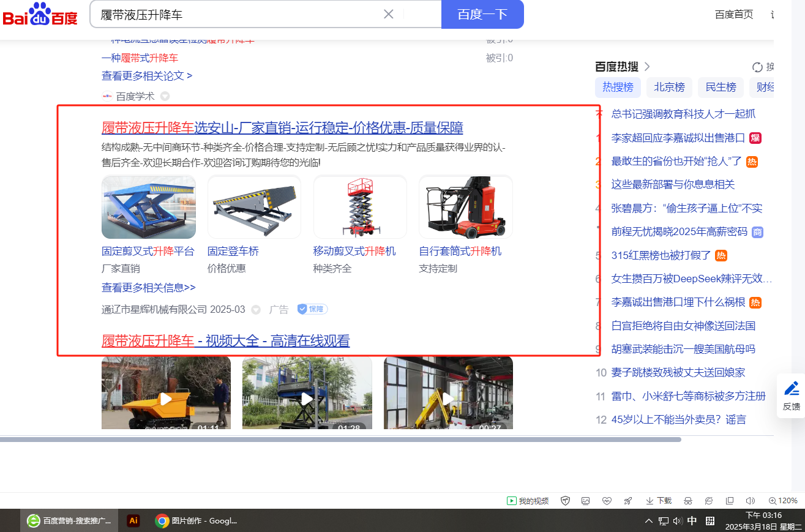Expand the dropdown next to 百度学术
This screenshot has height=532, width=805.
coord(165,96)
